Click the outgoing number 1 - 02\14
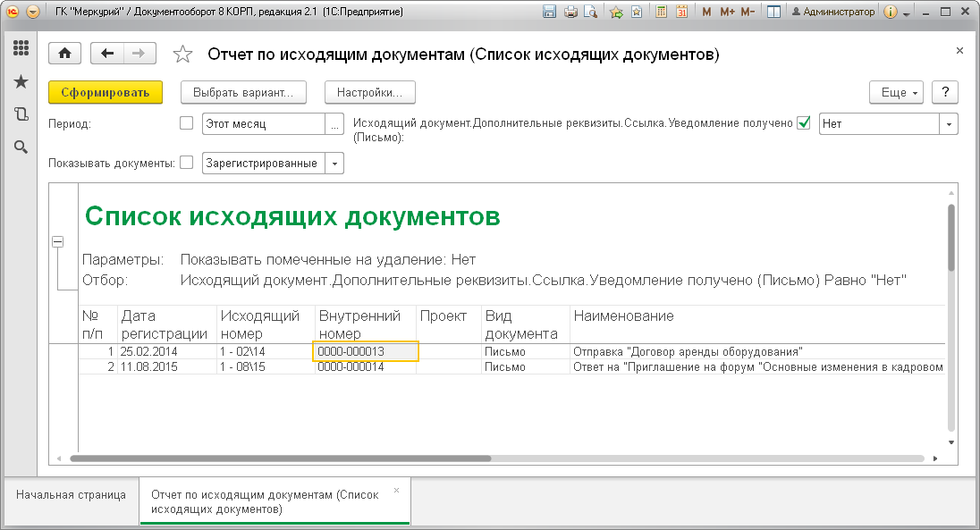Screen dimensions: 980x530 [266, 351]
